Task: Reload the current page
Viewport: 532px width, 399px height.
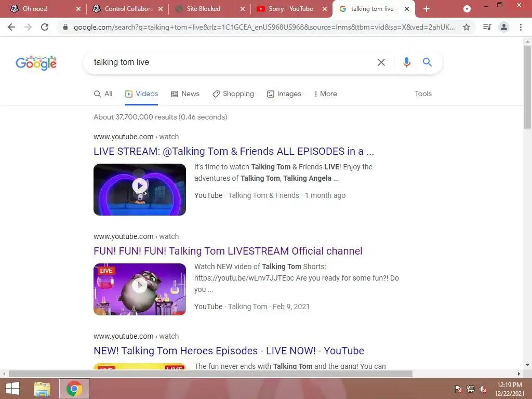Action: (x=45, y=27)
